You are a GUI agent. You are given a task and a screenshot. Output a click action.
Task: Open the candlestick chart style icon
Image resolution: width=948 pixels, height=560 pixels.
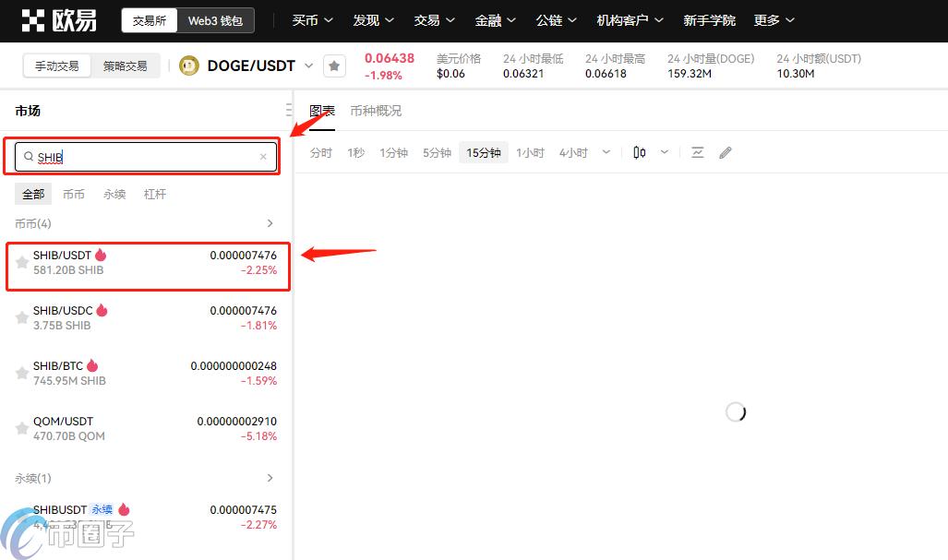coord(639,152)
